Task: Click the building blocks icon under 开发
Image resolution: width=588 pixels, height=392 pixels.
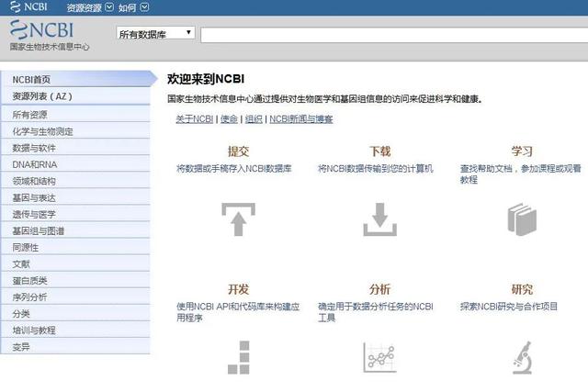Action: coord(239,357)
